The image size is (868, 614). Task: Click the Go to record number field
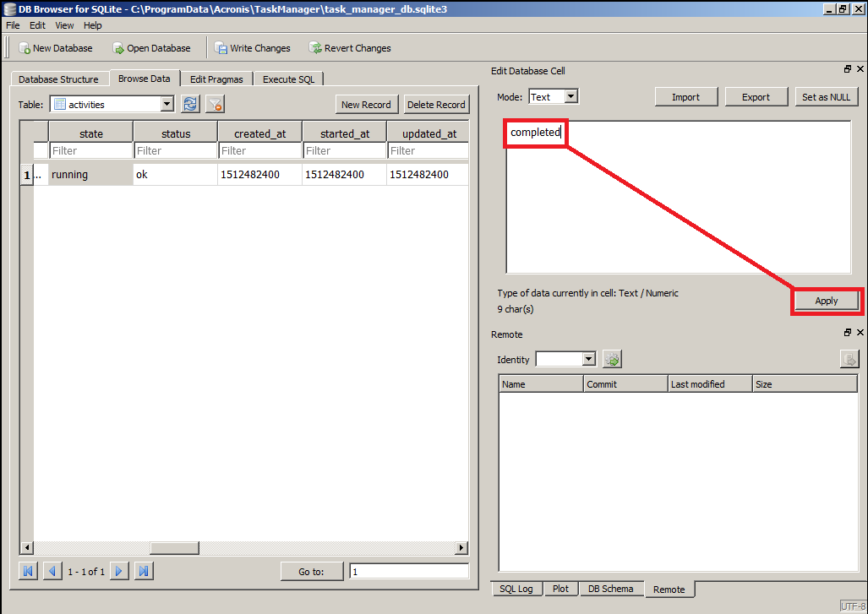pos(409,572)
